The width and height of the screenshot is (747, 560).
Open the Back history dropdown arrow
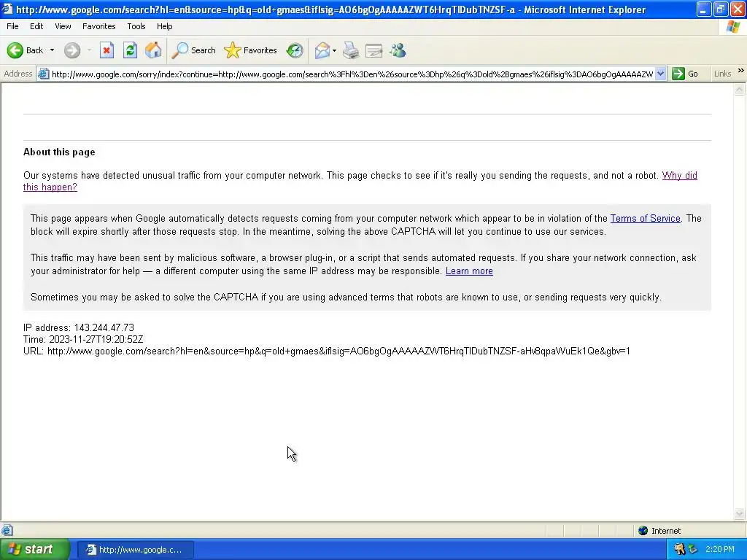(52, 50)
